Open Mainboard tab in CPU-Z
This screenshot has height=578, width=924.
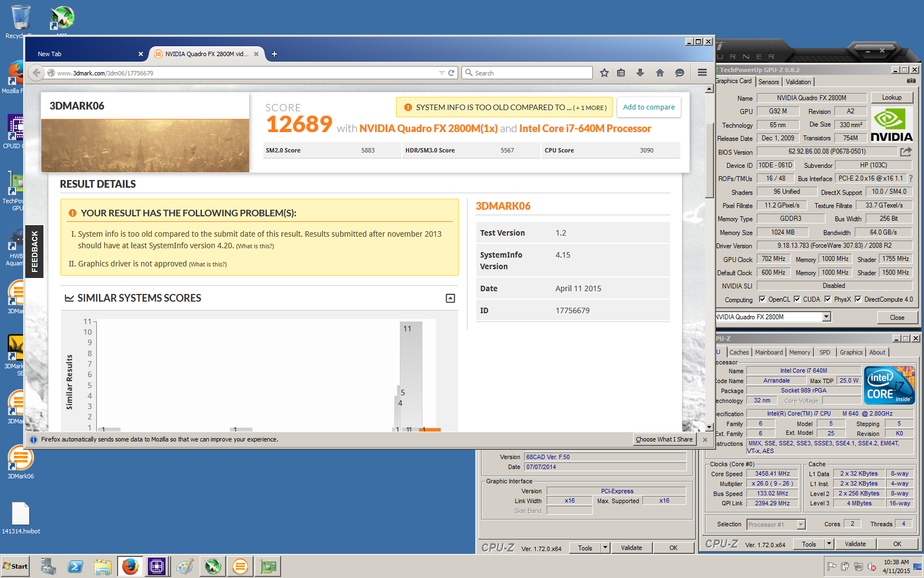pos(768,352)
